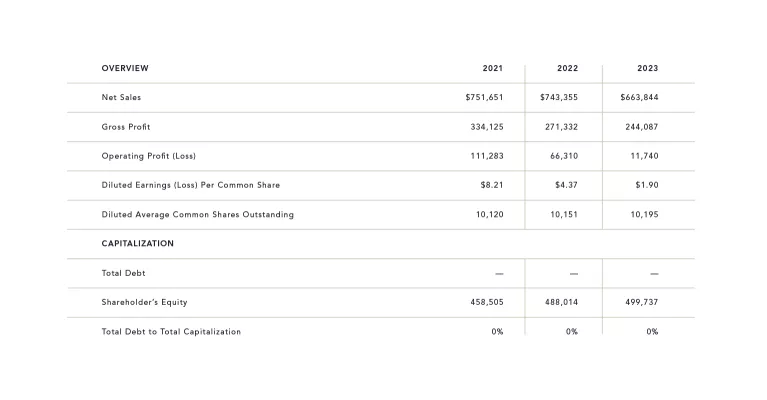Click the CAPITALIZATION section heading

[x=137, y=244]
